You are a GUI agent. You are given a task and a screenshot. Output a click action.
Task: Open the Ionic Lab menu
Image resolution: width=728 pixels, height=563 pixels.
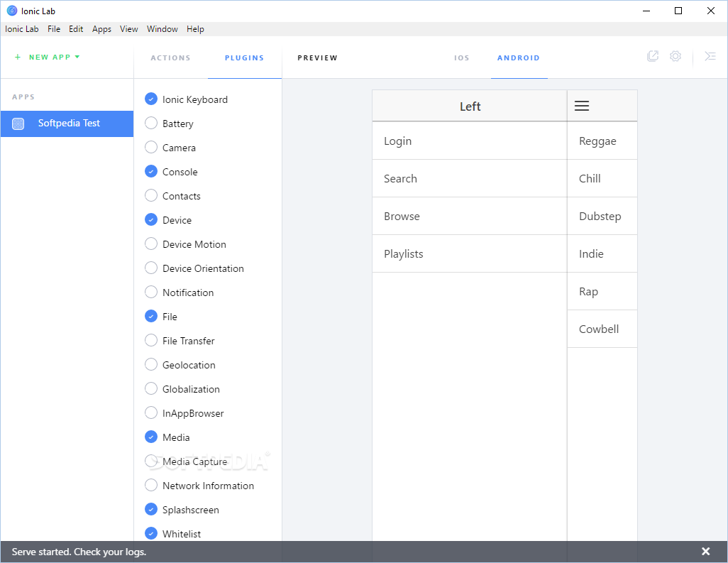22,29
